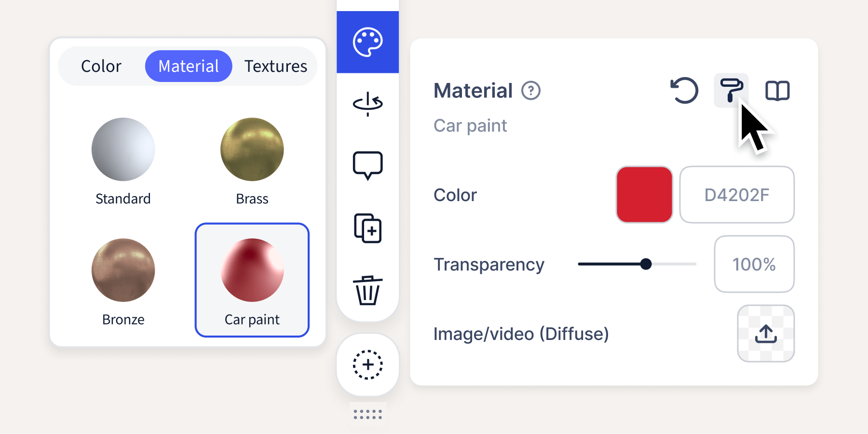Select the Bronze material sphere

point(122,270)
